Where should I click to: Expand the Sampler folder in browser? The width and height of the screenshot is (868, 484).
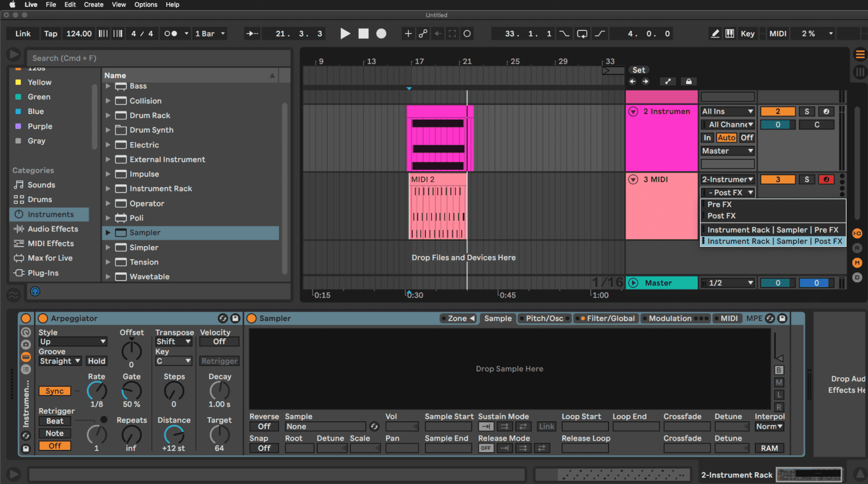coord(108,233)
